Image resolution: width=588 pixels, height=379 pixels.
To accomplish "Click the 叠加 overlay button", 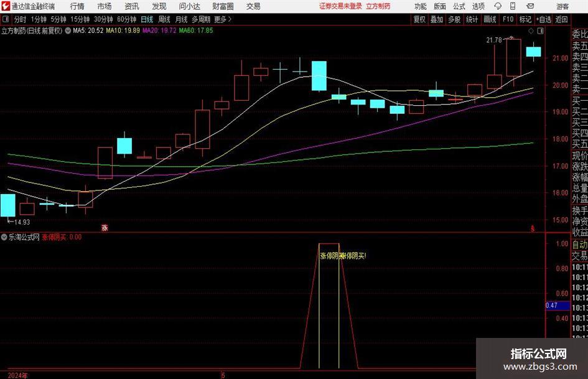I will (437, 19).
